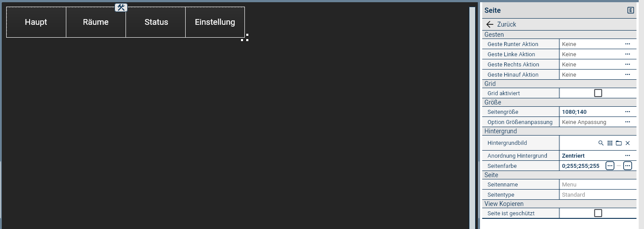Viewport: 644px width, 229px height.
Task: Click the back arrow next to Zurück
Action: pyautogui.click(x=489, y=24)
